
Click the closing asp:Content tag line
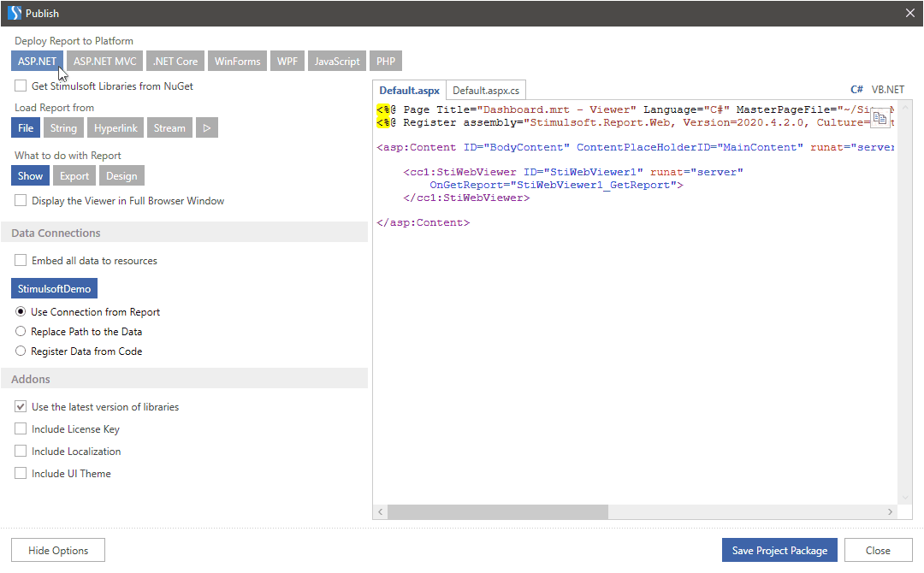point(423,222)
